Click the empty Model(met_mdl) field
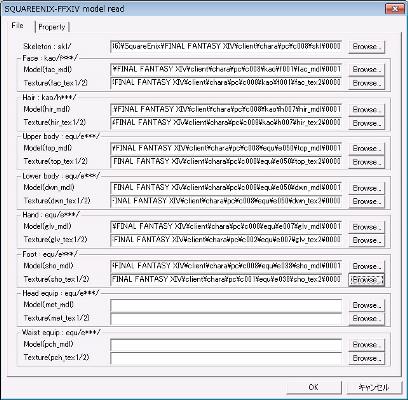Viewport: 408px width, 400px height. click(x=226, y=305)
